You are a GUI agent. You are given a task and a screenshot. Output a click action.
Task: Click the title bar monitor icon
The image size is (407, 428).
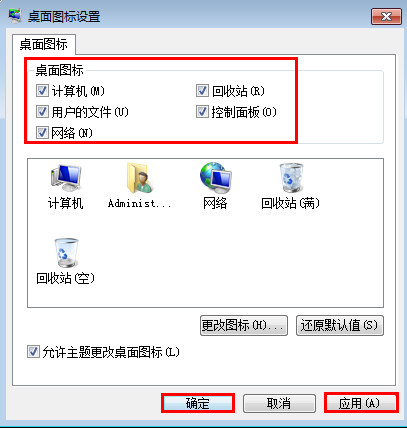[15, 16]
